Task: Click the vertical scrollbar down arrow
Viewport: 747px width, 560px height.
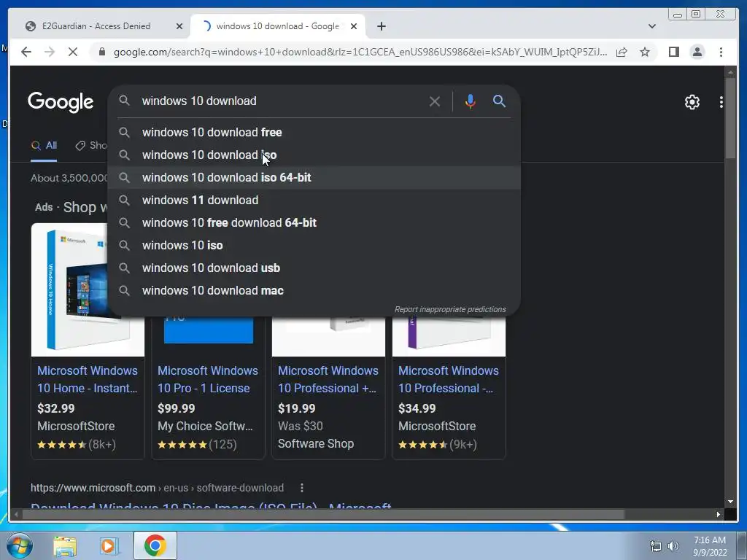Action: [x=729, y=502]
